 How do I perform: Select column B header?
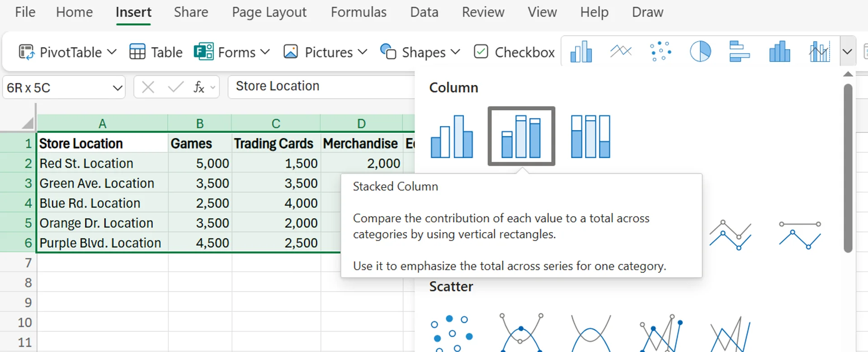[200, 123]
